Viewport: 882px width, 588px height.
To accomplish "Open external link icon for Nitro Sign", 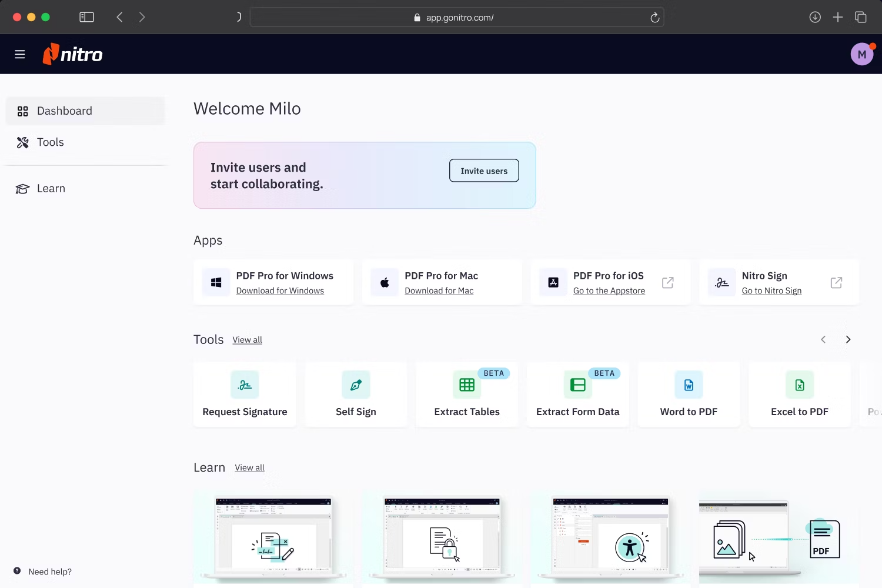I will click(836, 283).
